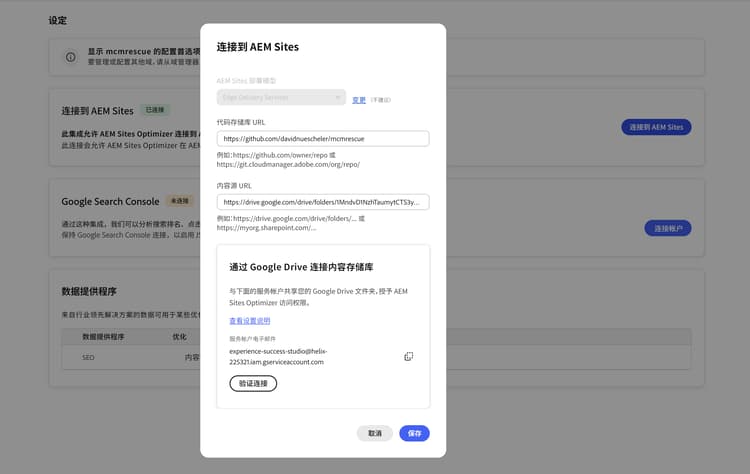Select the service account email text experience-success-studio@helix
This screenshot has width=750, height=474.
tap(278, 351)
